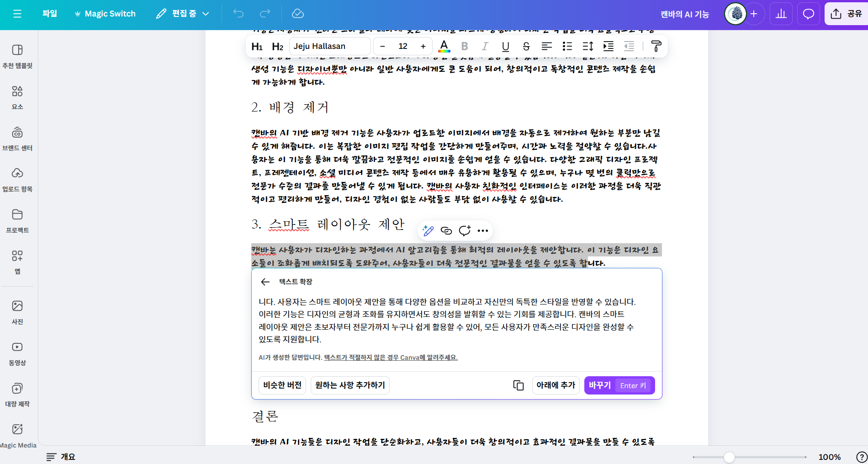
Task: Copy style with the paint roller
Action: [x=656, y=46]
